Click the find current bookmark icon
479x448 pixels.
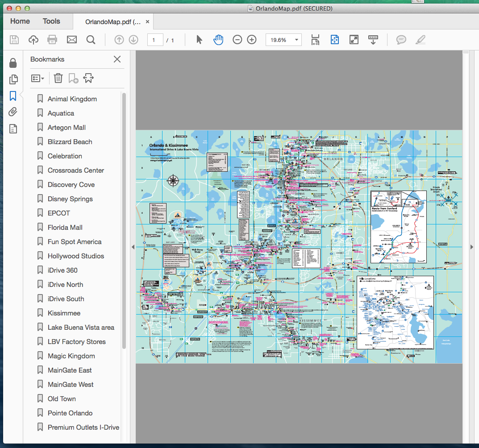point(88,79)
